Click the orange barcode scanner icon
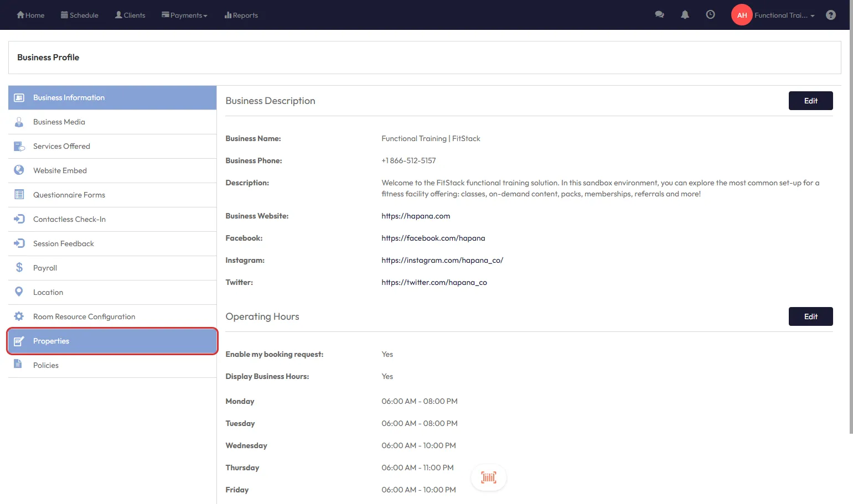Image resolution: width=853 pixels, height=504 pixels. pos(488,477)
